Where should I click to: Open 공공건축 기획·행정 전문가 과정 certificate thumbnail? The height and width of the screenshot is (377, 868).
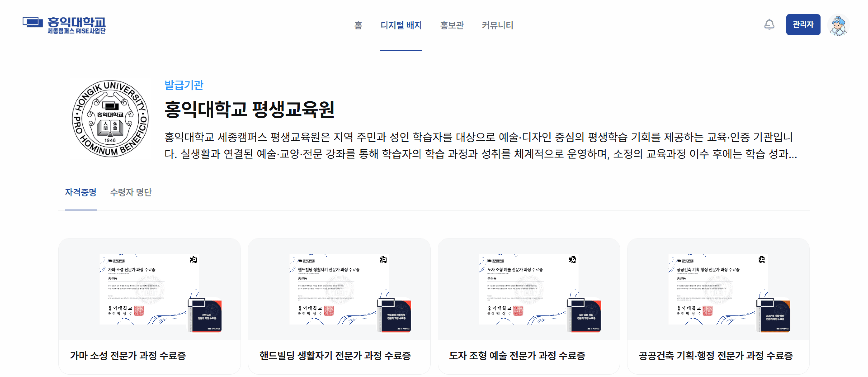[x=718, y=289]
